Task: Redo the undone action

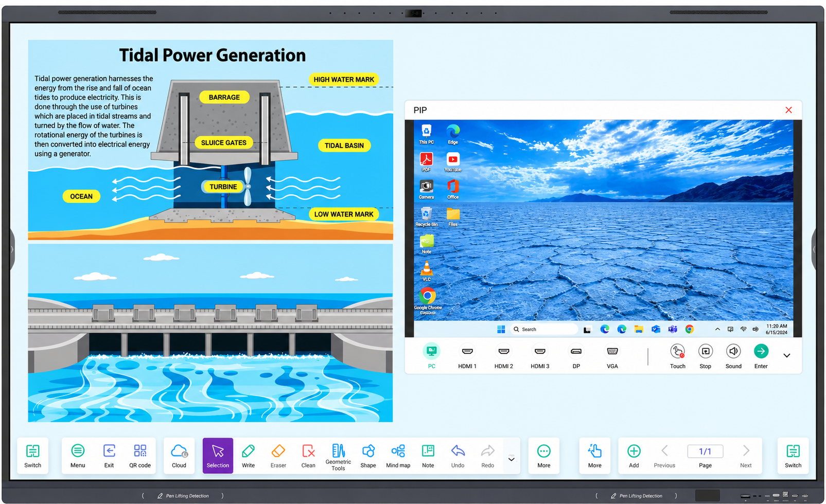Action: pyautogui.click(x=487, y=456)
